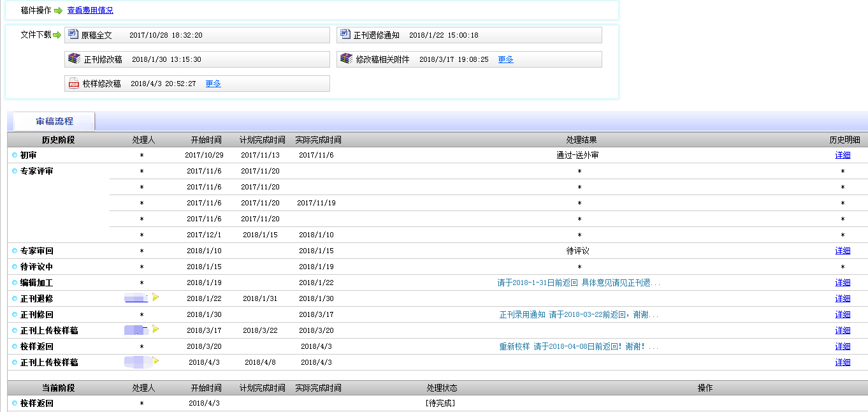Viewport: 868px width, 412px height.
Task: Click the Word icon next to 原稿全文
Action: tap(73, 34)
